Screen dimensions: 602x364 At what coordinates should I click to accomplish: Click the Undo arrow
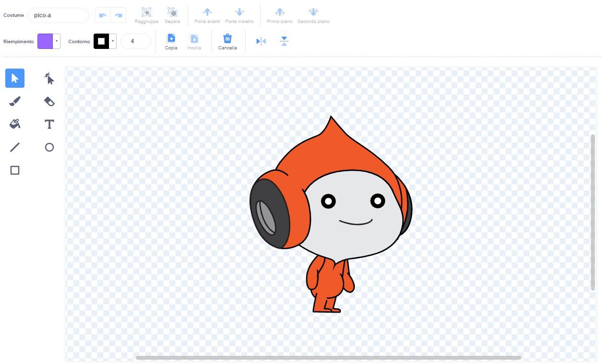(x=103, y=15)
